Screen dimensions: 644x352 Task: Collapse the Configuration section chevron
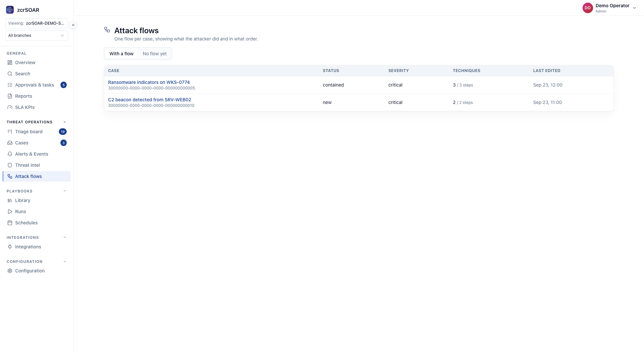(65, 262)
